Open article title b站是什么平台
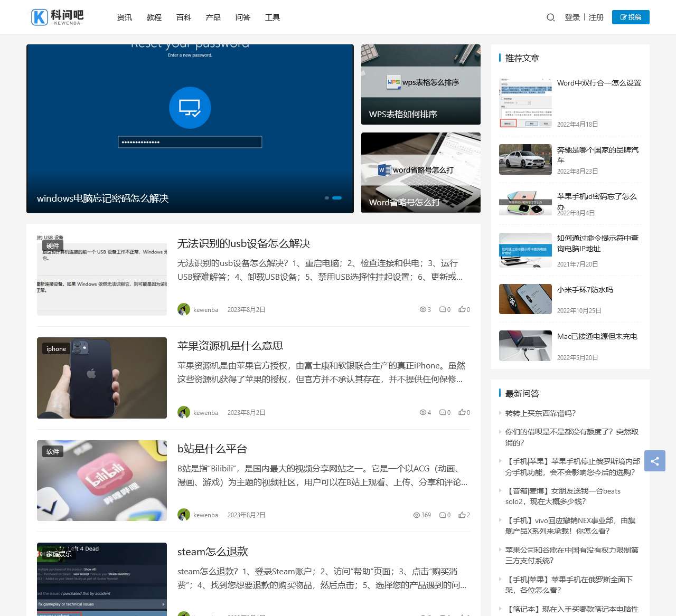Viewport: 676px width, 616px height. point(212,449)
